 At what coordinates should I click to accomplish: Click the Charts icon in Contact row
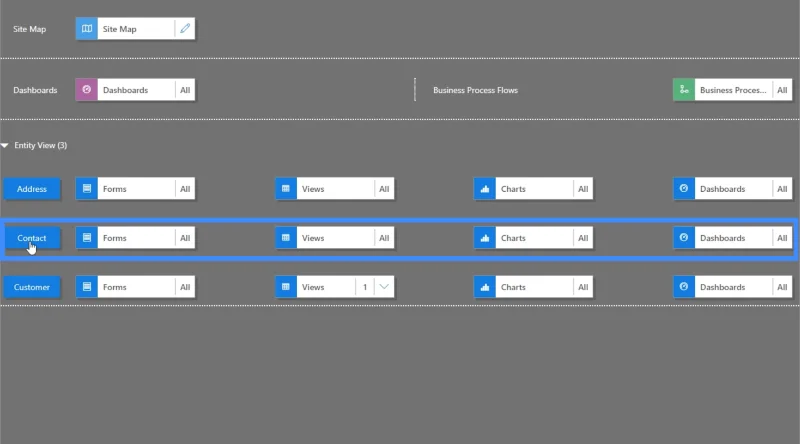tap(485, 238)
